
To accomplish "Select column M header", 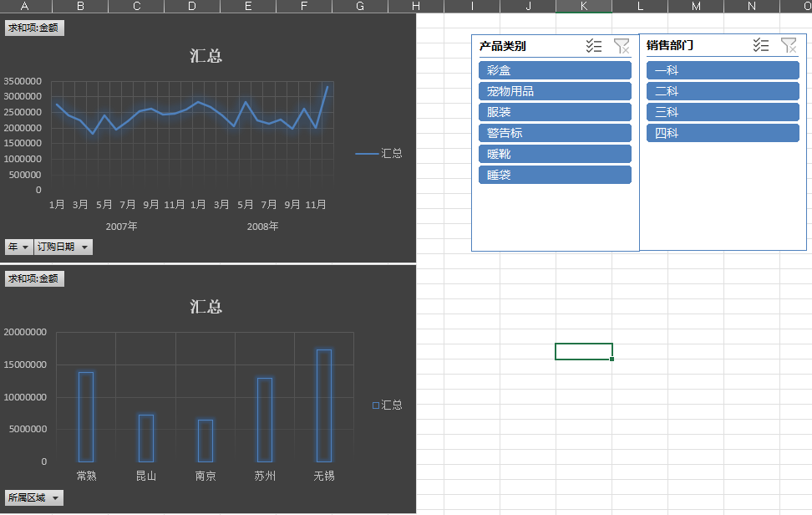I will (x=696, y=6).
